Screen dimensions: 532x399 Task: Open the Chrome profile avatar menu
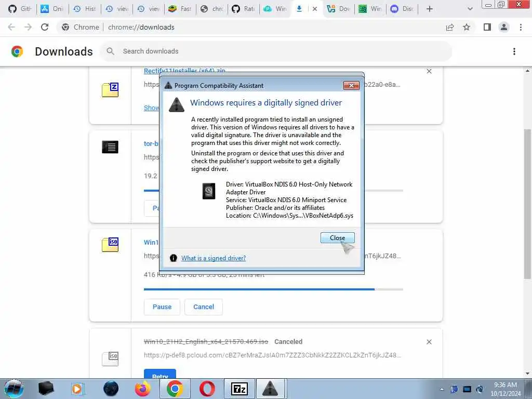click(504, 27)
